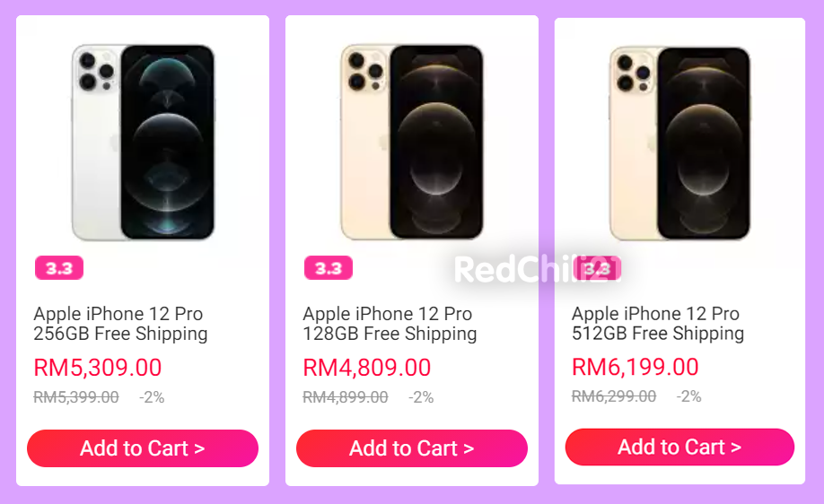Click the crossed-out RM4,899.00 original price
The image size is (824, 504).
point(346,397)
